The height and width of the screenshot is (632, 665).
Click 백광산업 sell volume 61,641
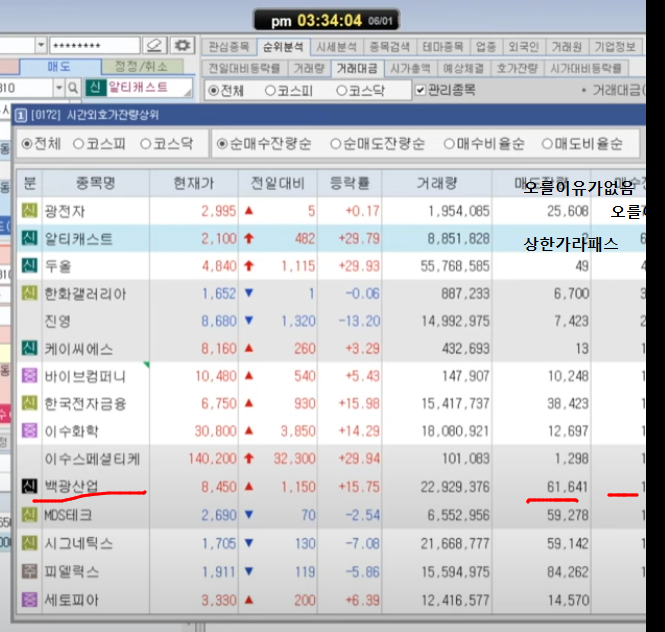coord(567,487)
